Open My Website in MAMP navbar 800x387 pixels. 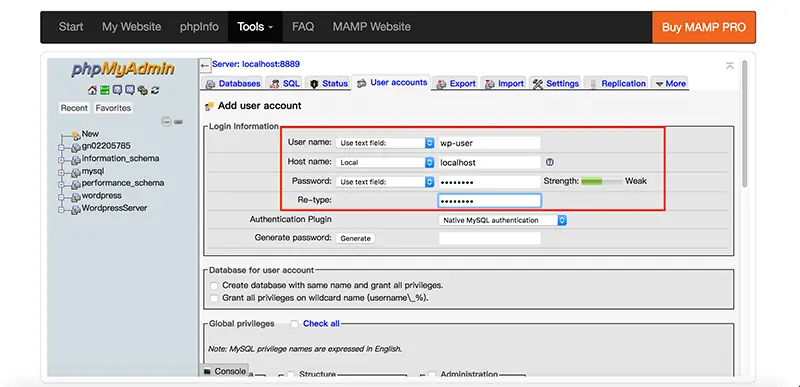point(131,27)
